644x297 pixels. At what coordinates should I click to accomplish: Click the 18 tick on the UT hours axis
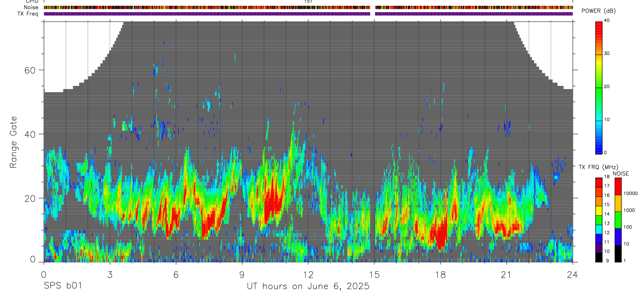(441, 274)
